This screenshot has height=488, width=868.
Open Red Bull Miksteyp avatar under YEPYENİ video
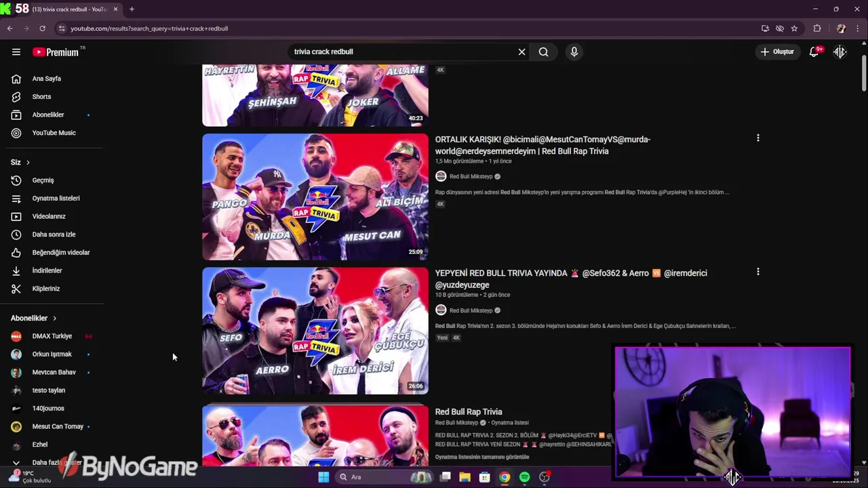441,310
